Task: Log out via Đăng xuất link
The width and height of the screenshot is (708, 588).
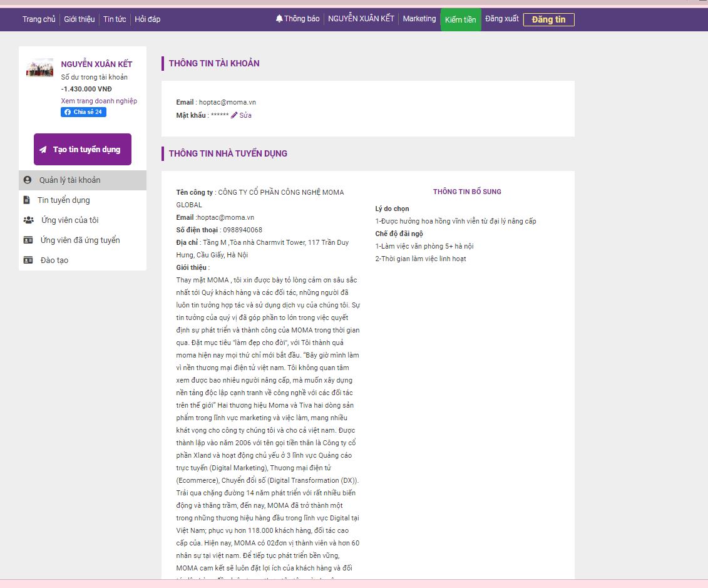Action: 502,19
